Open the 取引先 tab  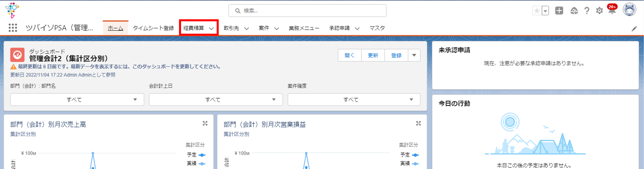tap(231, 28)
